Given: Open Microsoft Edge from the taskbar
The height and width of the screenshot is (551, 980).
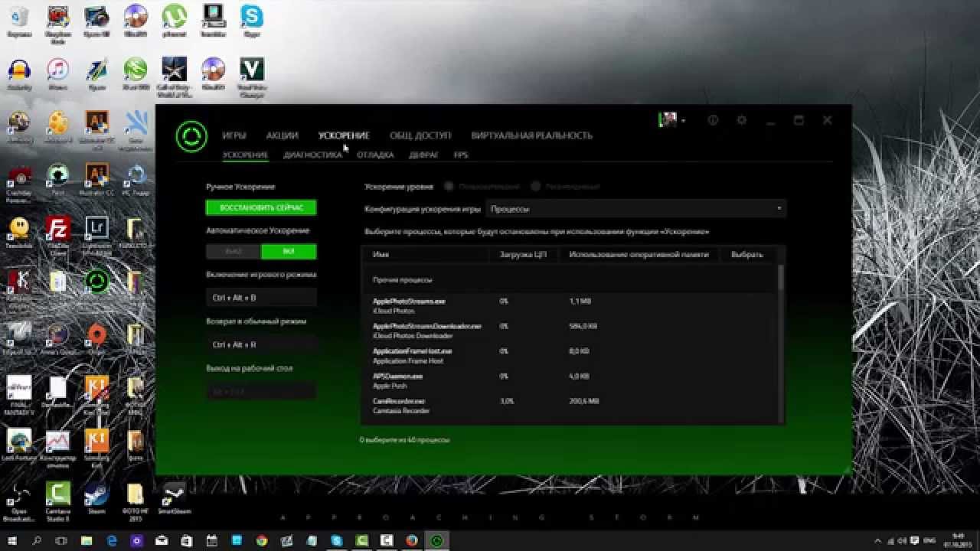Looking at the screenshot, I should tap(112, 540).
